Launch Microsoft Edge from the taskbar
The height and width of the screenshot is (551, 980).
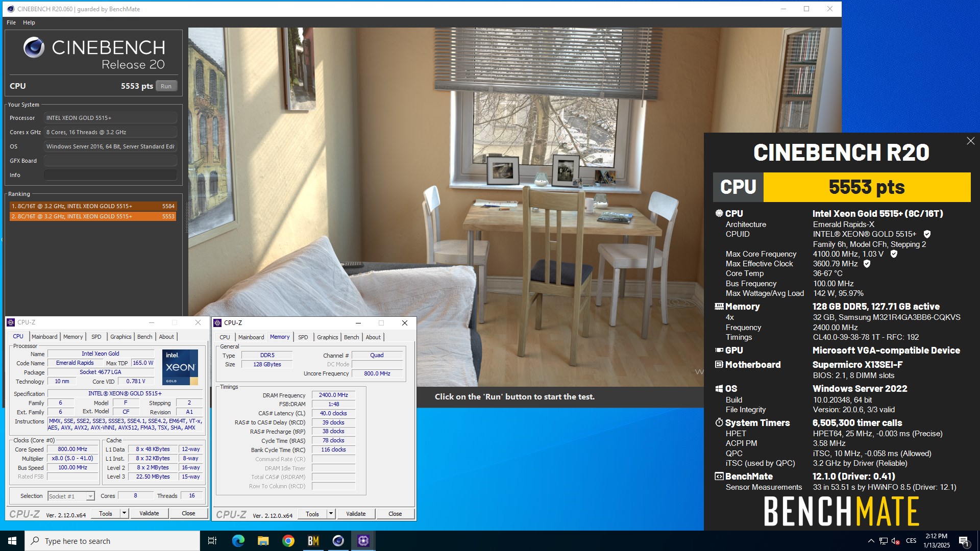pos(238,541)
